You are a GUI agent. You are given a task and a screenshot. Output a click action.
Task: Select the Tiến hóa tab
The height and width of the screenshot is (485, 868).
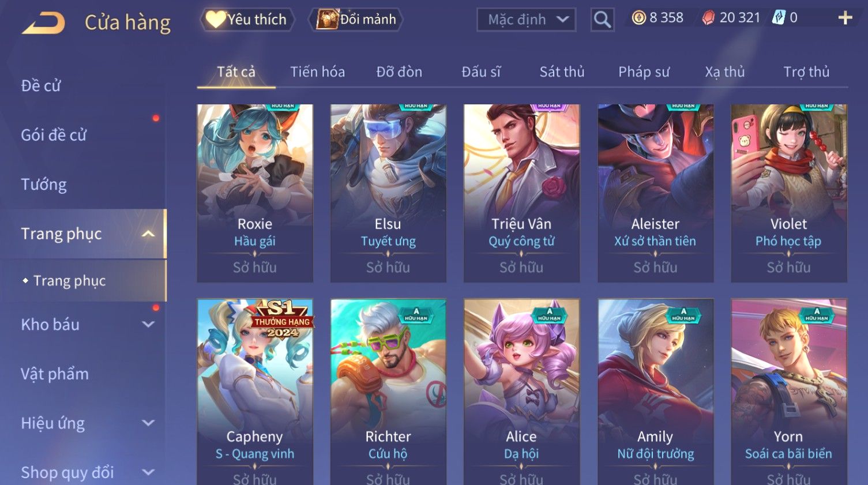(x=317, y=72)
